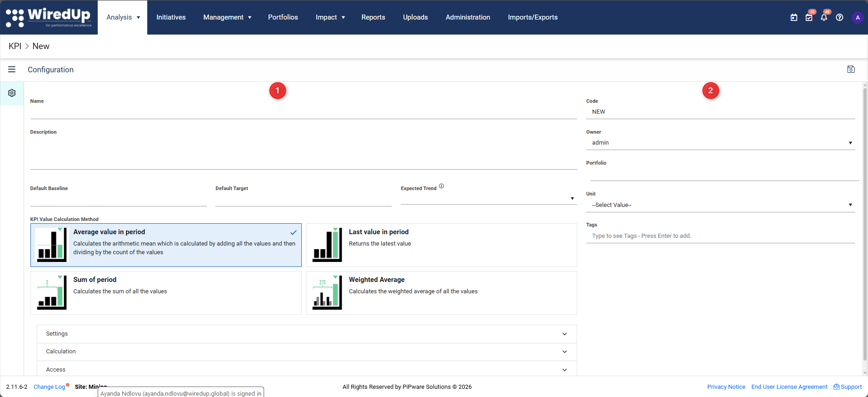
Task: Open the tasks checklist icon with badge 10
Action: point(809,17)
